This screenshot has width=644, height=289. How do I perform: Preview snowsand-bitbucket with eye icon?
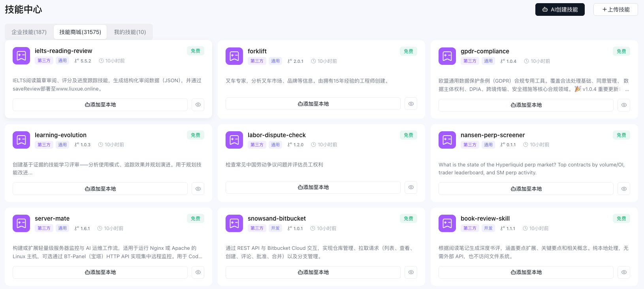[x=411, y=272]
